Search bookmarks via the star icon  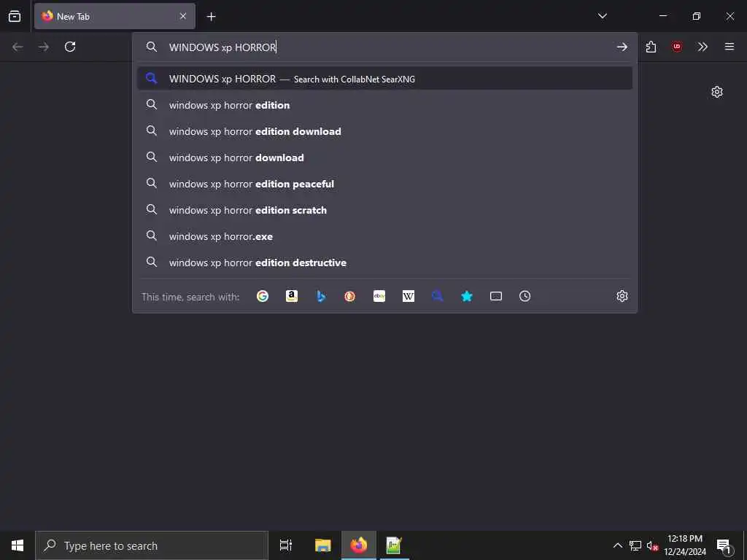coord(467,296)
